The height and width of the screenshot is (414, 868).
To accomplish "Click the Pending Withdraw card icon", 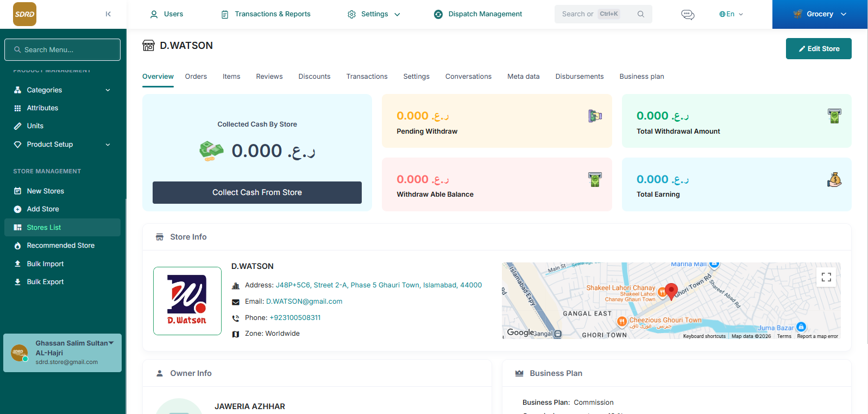I will 595,116.
